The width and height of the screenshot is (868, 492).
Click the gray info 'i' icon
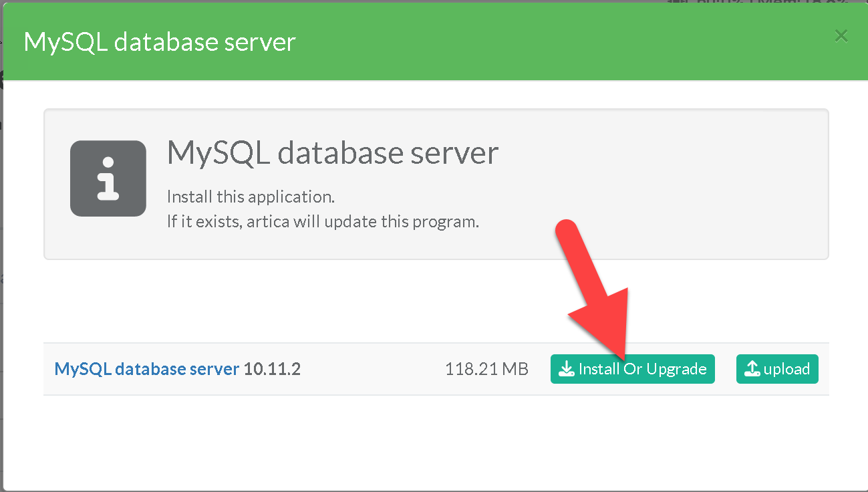click(108, 178)
